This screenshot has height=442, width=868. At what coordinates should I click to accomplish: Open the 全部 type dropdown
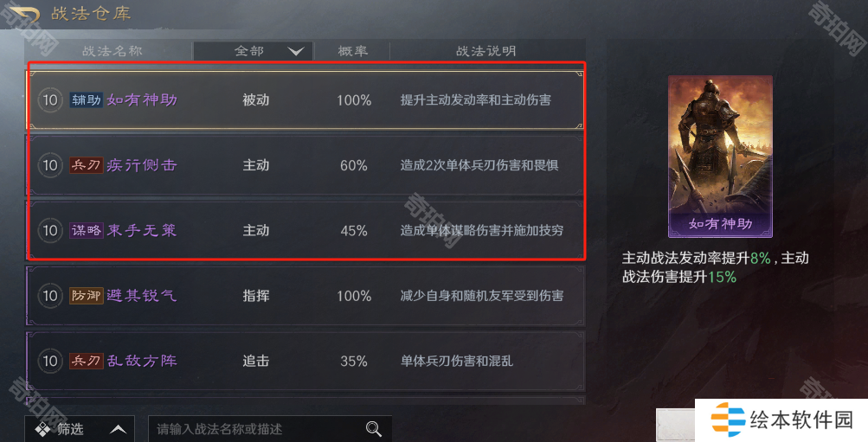coord(253,51)
